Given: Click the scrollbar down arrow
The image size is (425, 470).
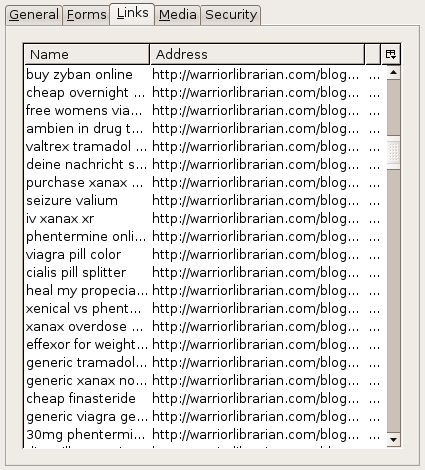Looking at the screenshot, I should click(x=394, y=440).
